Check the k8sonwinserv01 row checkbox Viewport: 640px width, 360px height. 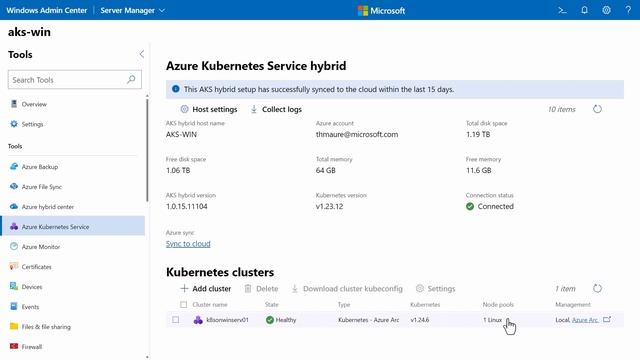coord(176,320)
